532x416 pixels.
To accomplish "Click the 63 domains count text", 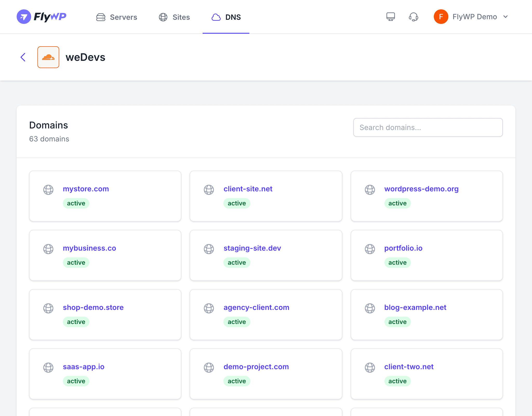I will [49, 139].
